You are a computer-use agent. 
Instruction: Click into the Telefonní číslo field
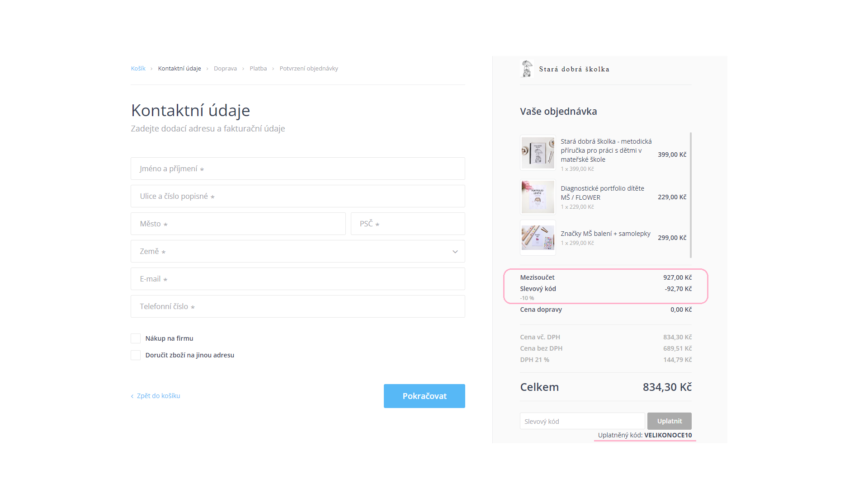tap(297, 306)
